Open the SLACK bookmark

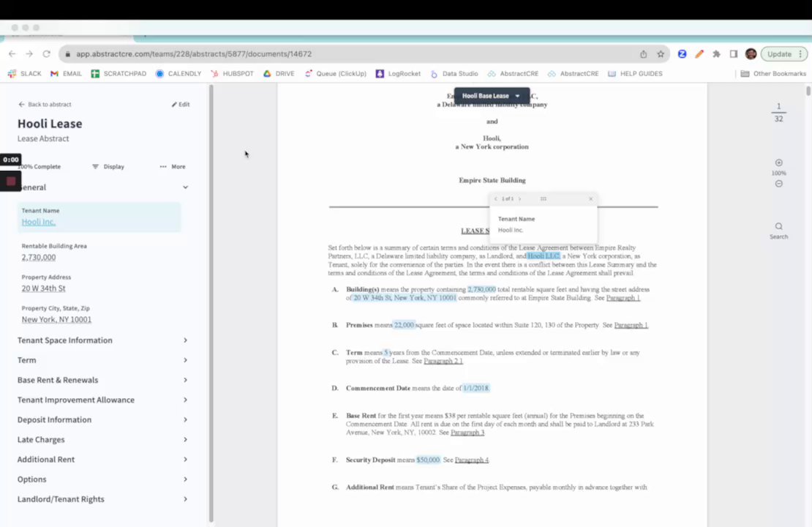click(x=25, y=74)
